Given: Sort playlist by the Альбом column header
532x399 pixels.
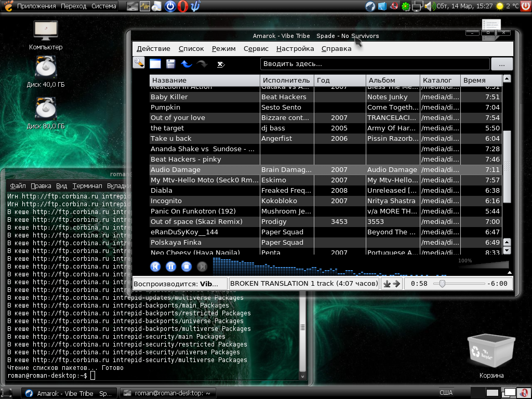Looking at the screenshot, I should tap(393, 81).
